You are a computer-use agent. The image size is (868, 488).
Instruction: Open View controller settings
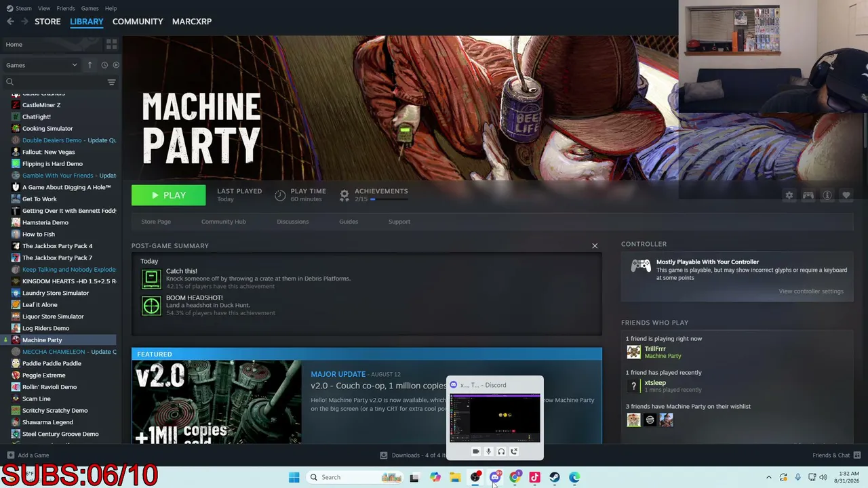811,291
